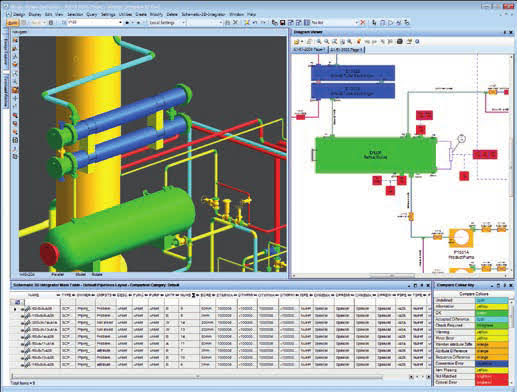The width and height of the screenshot is (517, 392).
Task: Select the upper blue exchanger block in the diagram
Action: (353, 73)
